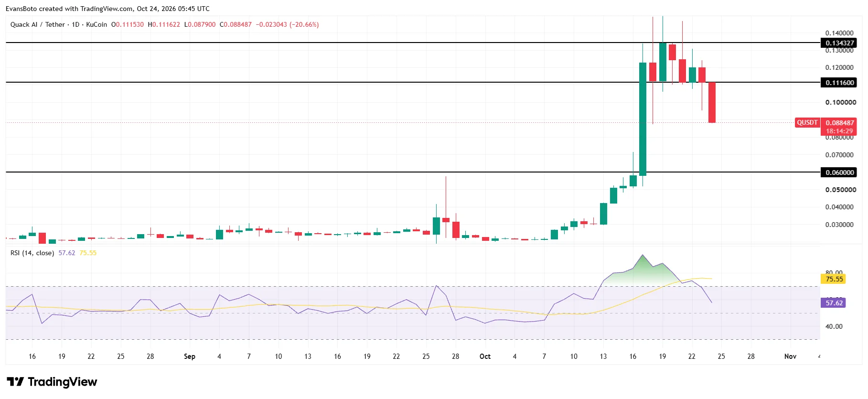Click the open value O0.111530
This screenshot has height=399, width=868.
pos(128,24)
